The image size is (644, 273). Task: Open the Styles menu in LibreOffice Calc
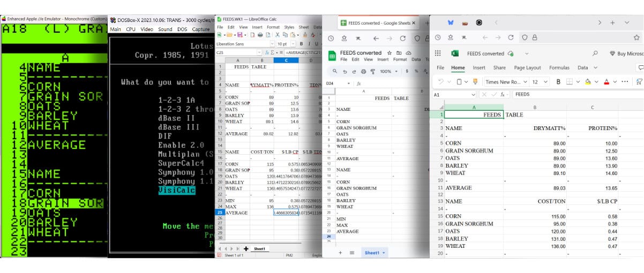point(289,27)
